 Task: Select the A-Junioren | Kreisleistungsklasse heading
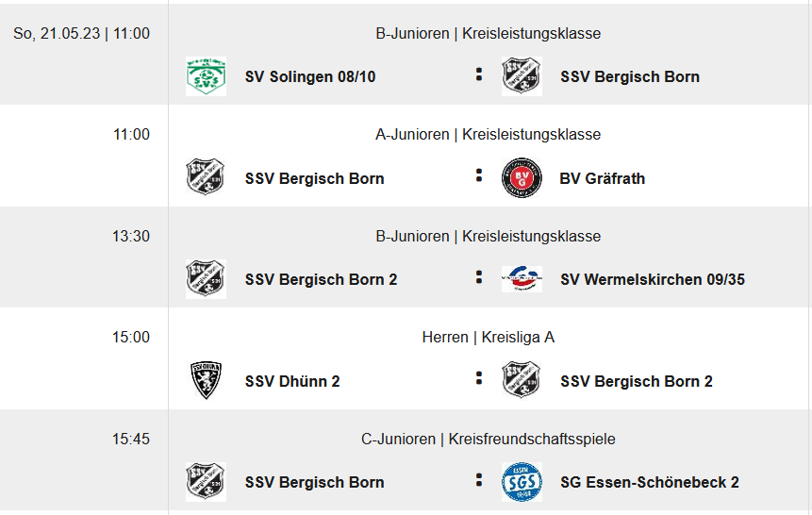click(x=488, y=134)
